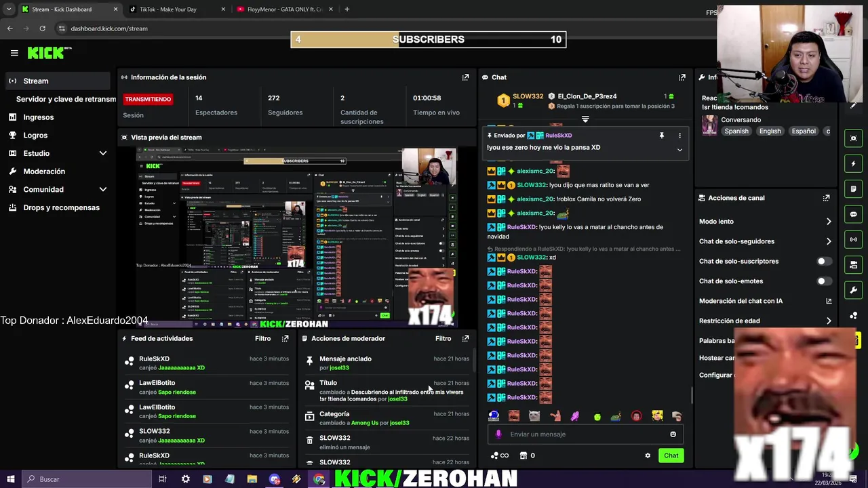Click the Spanish language tag
Viewport: 868px width, 488px height.
[736, 131]
